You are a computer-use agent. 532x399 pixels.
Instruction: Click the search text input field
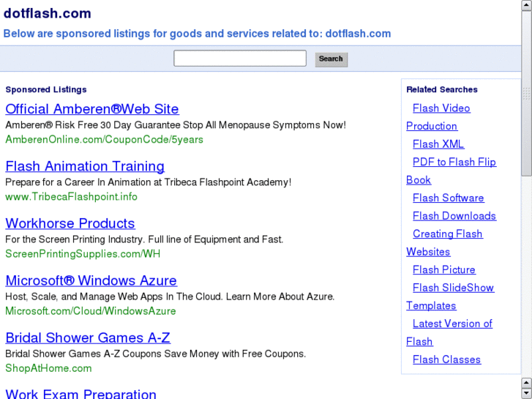click(x=240, y=59)
